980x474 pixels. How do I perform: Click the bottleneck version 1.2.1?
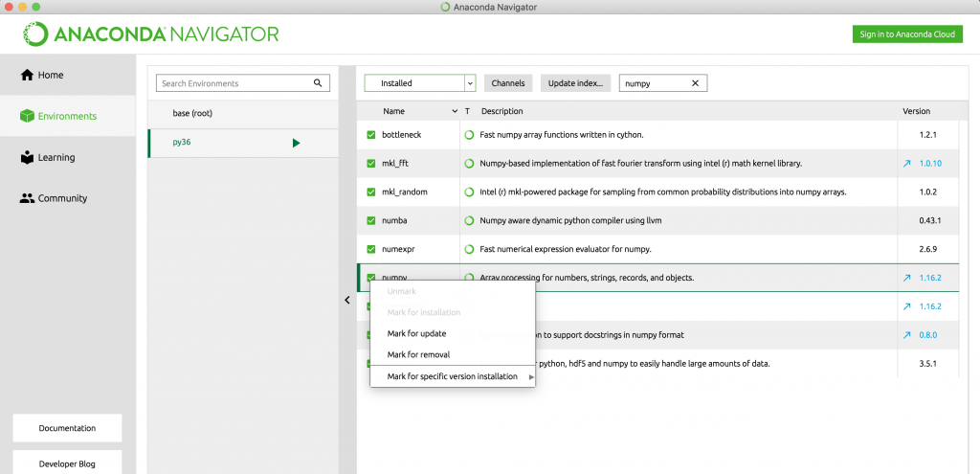point(928,134)
